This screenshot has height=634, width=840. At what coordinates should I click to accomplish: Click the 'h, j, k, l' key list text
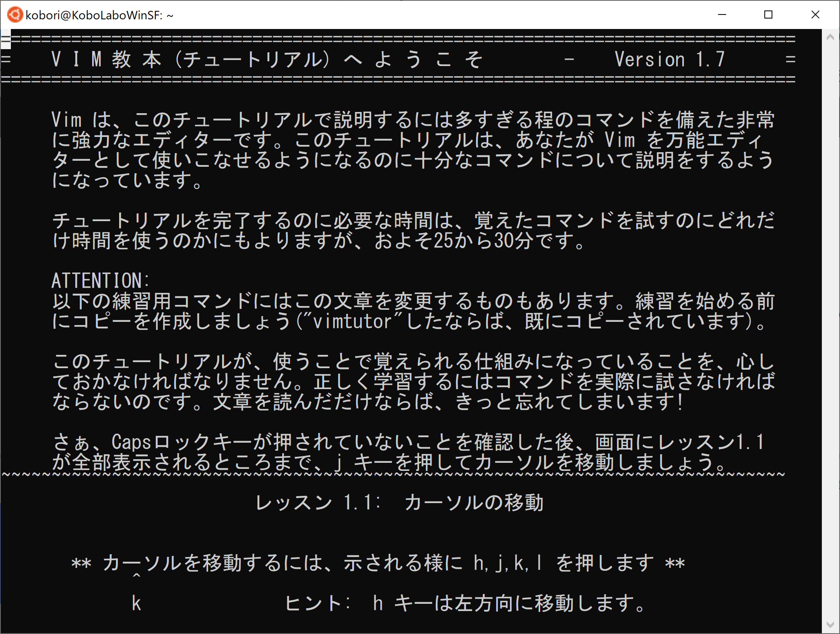[507, 563]
